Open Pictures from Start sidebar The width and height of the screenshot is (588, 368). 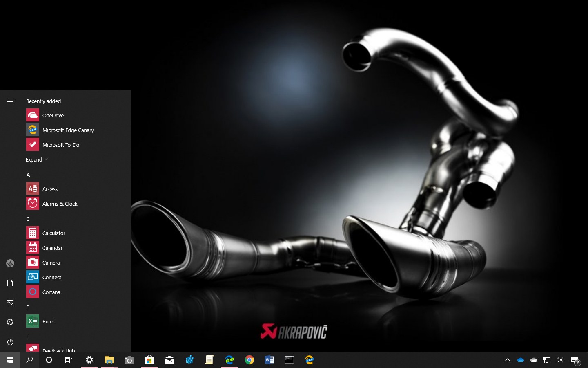pos(10,303)
